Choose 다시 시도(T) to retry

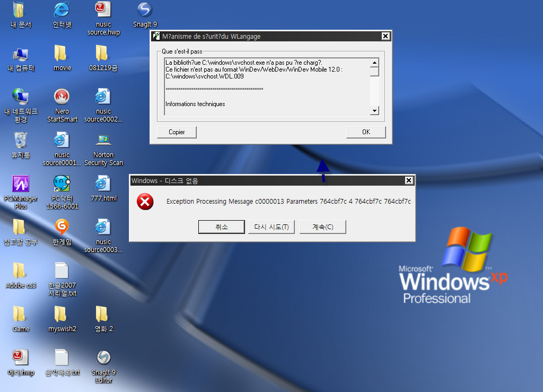tap(271, 227)
